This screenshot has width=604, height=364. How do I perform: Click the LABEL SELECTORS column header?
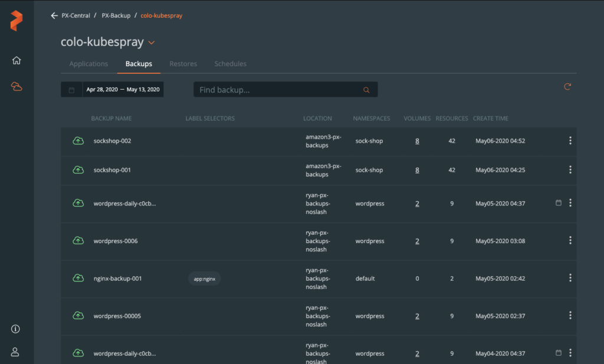[x=210, y=119]
